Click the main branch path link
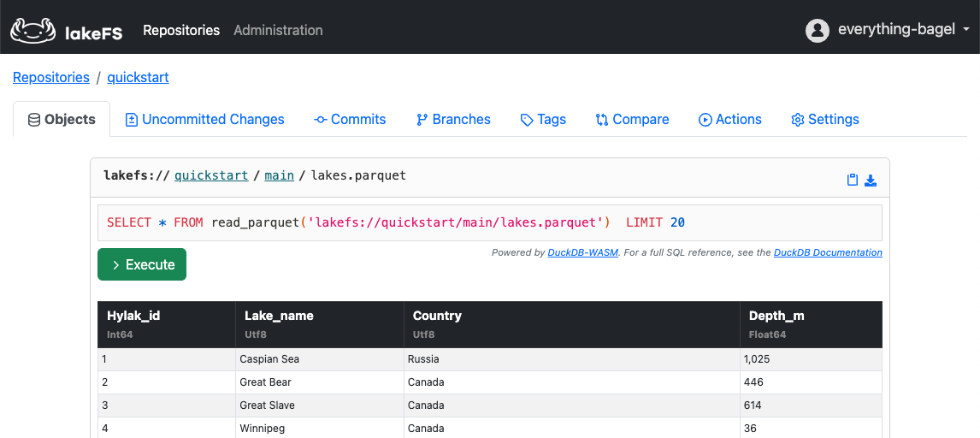 [279, 175]
